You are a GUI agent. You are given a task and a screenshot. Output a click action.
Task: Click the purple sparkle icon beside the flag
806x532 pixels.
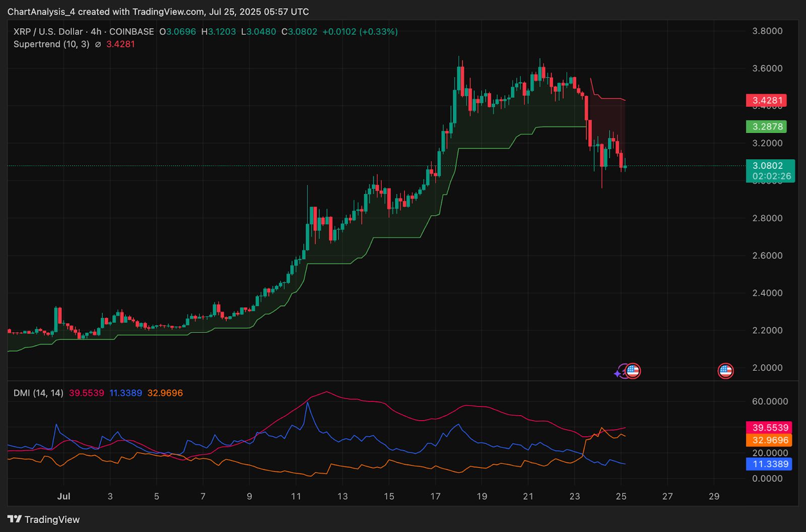coord(618,374)
